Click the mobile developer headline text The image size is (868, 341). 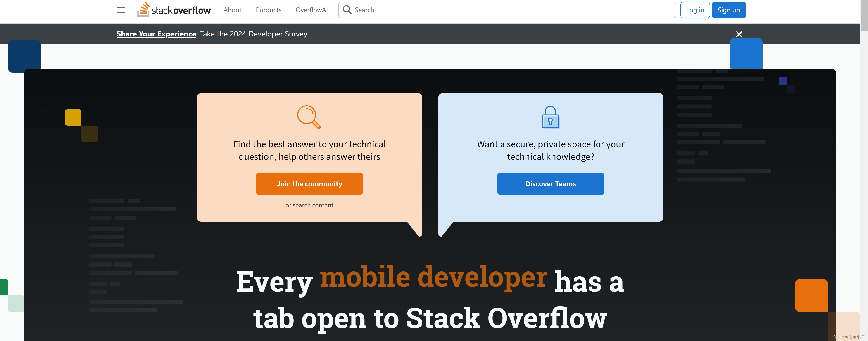[x=433, y=277]
